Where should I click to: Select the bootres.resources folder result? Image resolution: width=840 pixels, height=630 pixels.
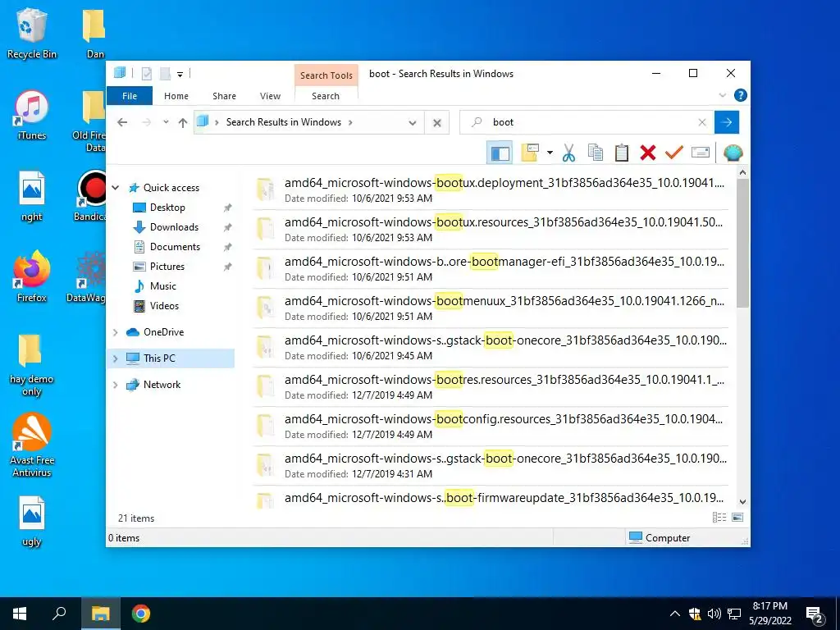click(x=491, y=387)
